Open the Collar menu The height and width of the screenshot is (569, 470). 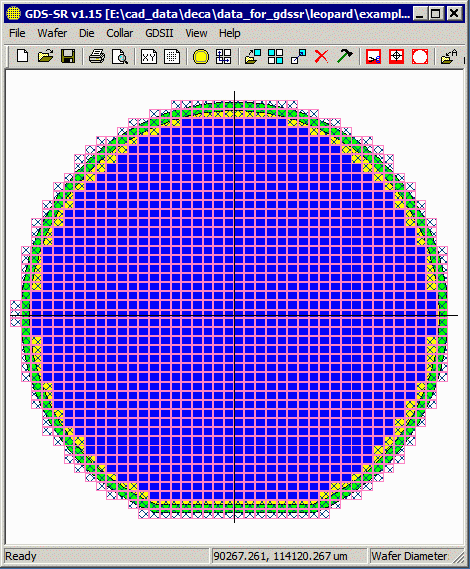(x=119, y=33)
